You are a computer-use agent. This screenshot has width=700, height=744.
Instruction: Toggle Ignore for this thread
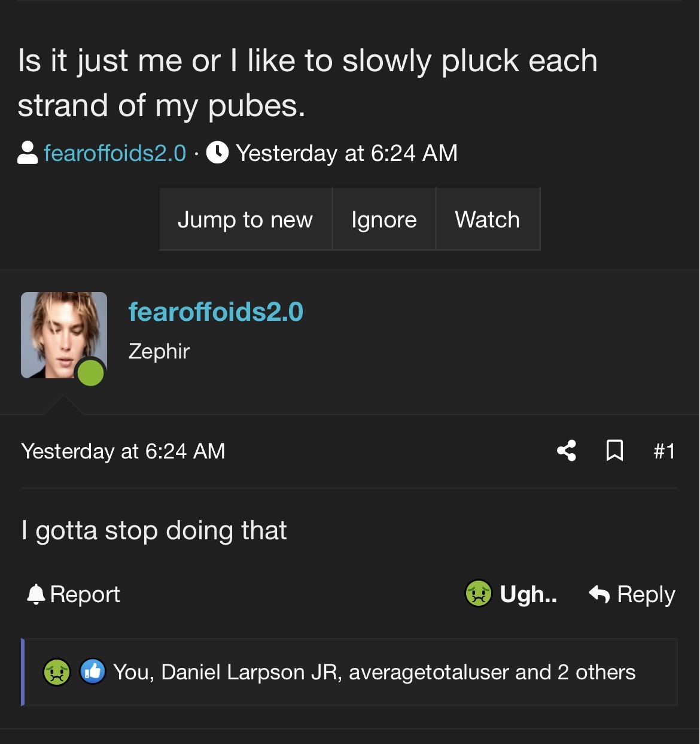click(x=384, y=219)
